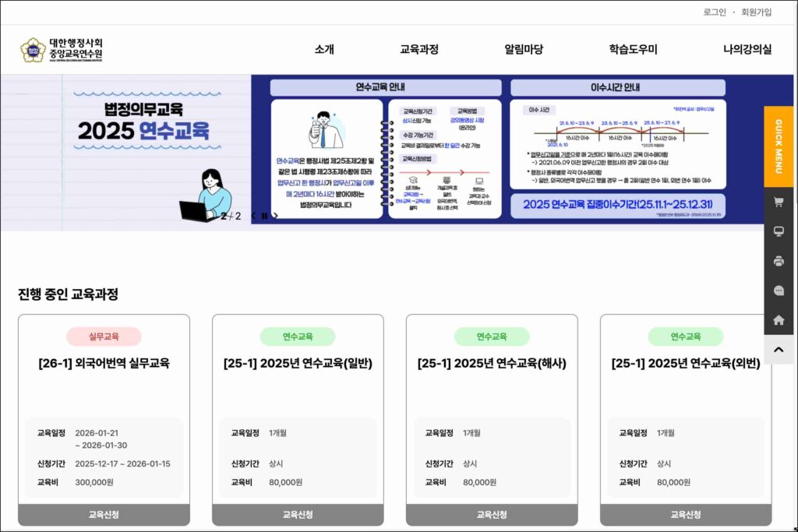Open the 소개 menu
798x532 pixels.
(324, 50)
